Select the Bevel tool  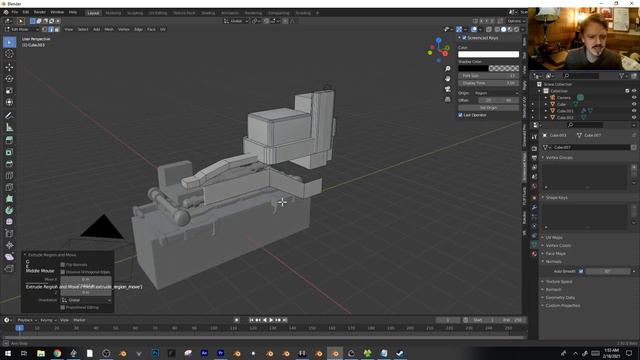9,164
